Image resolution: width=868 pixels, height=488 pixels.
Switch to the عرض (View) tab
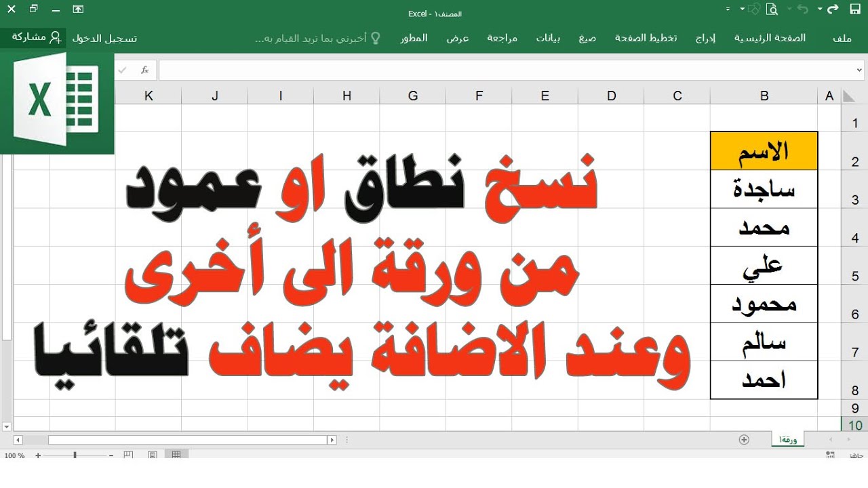[457, 38]
